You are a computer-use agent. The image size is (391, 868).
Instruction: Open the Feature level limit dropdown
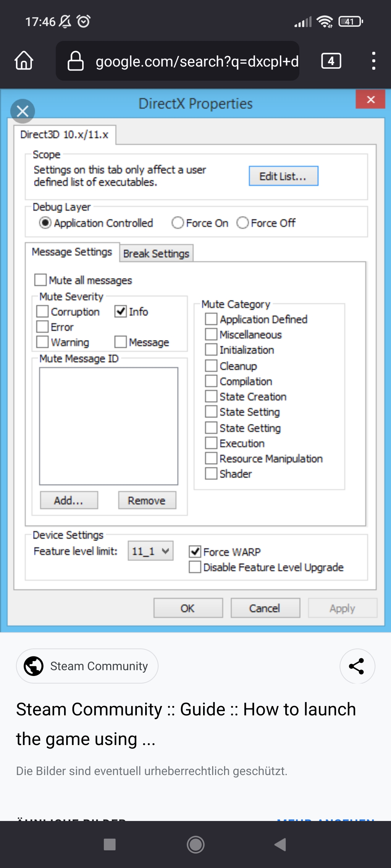151,551
